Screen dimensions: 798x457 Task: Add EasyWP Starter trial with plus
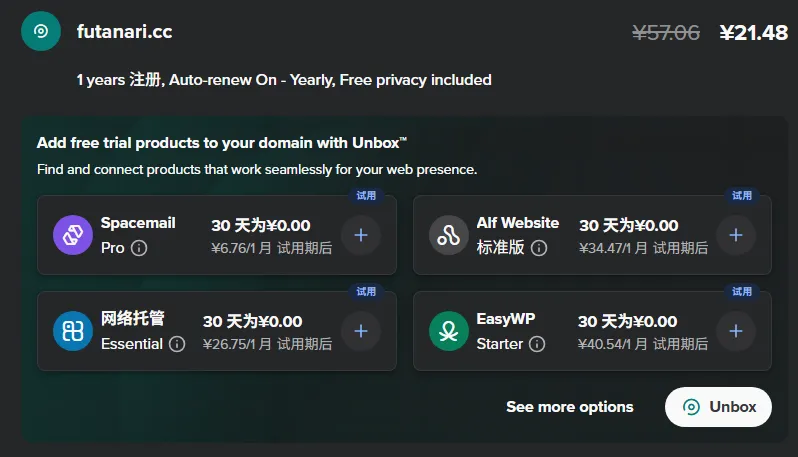click(x=736, y=331)
